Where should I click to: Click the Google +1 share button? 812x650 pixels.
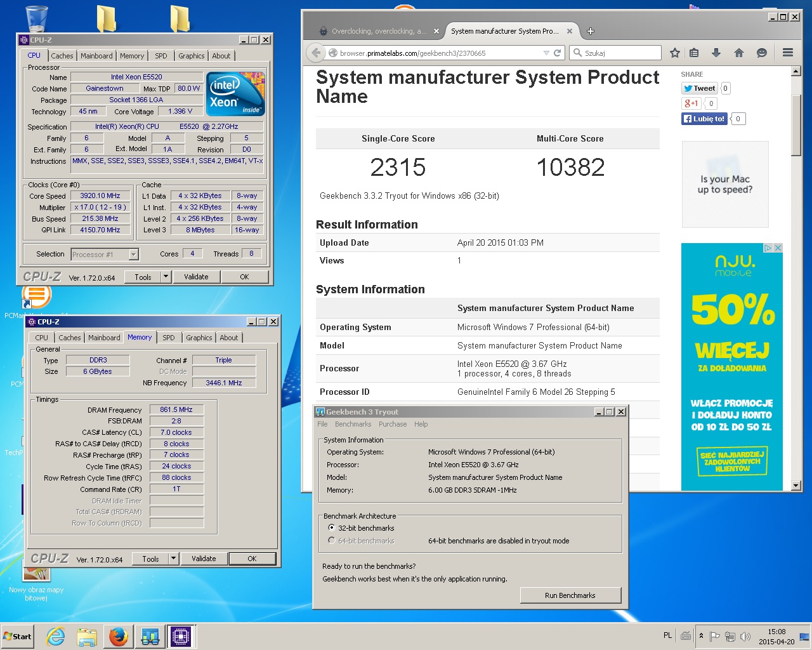tap(691, 103)
